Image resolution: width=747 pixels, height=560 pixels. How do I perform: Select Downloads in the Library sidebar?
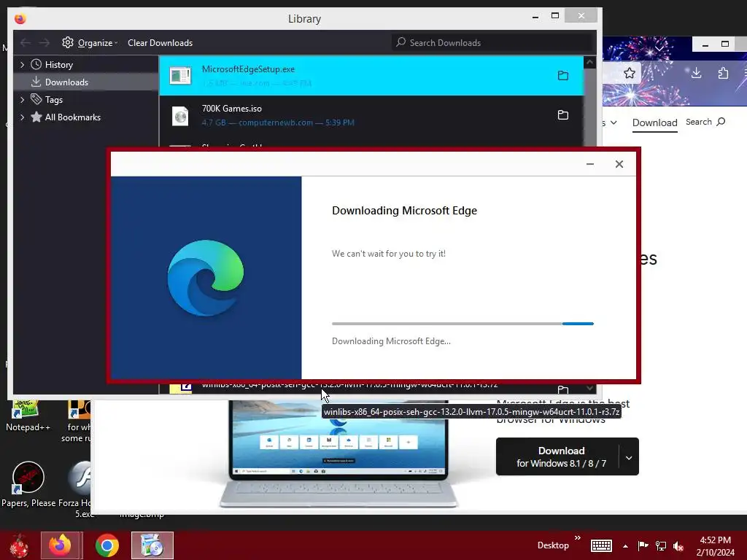click(x=66, y=82)
